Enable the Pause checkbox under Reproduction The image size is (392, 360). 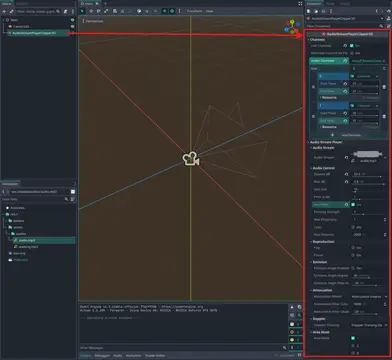[x=353, y=255]
